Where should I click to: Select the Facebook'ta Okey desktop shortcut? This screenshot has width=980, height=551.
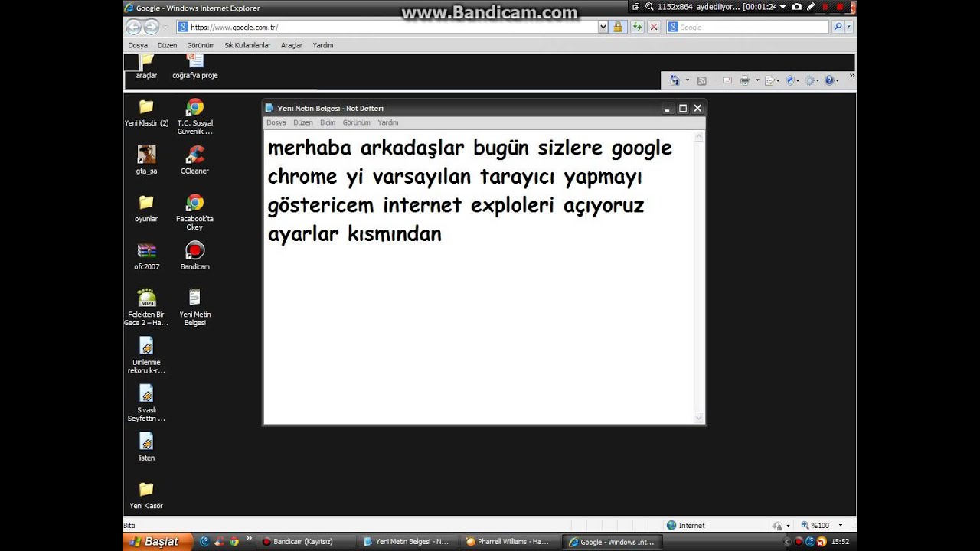[194, 211]
